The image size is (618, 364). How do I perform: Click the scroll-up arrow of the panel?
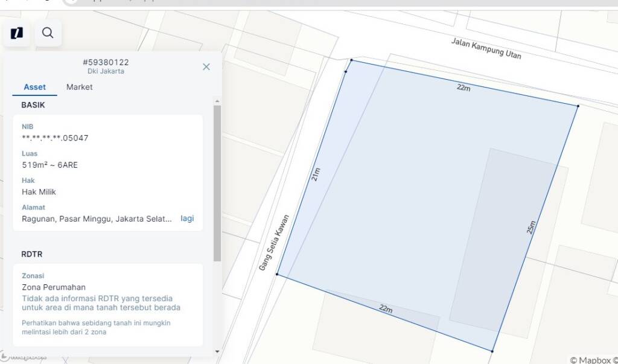click(217, 101)
